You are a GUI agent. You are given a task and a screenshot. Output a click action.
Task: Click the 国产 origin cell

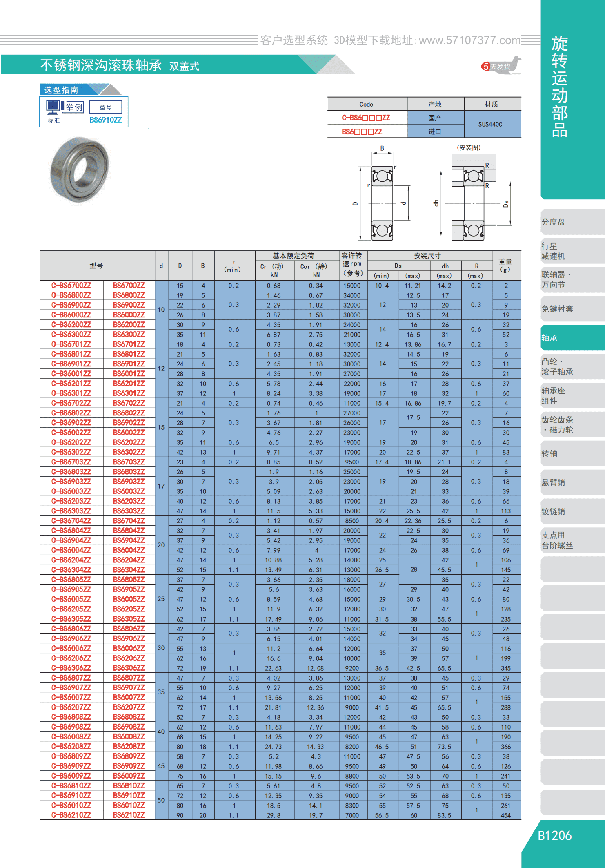436,118
